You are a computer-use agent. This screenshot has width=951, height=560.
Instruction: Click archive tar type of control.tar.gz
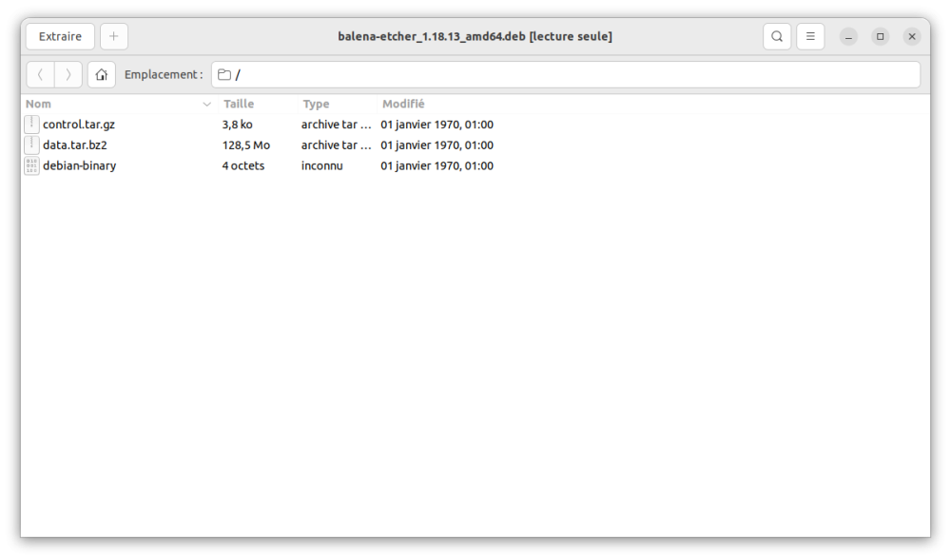tap(336, 125)
